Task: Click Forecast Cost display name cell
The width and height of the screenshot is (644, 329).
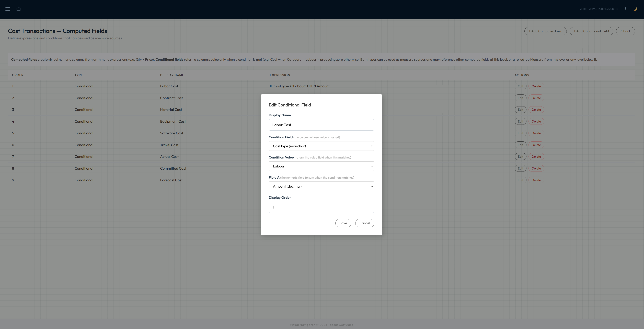Action: pyautogui.click(x=171, y=180)
